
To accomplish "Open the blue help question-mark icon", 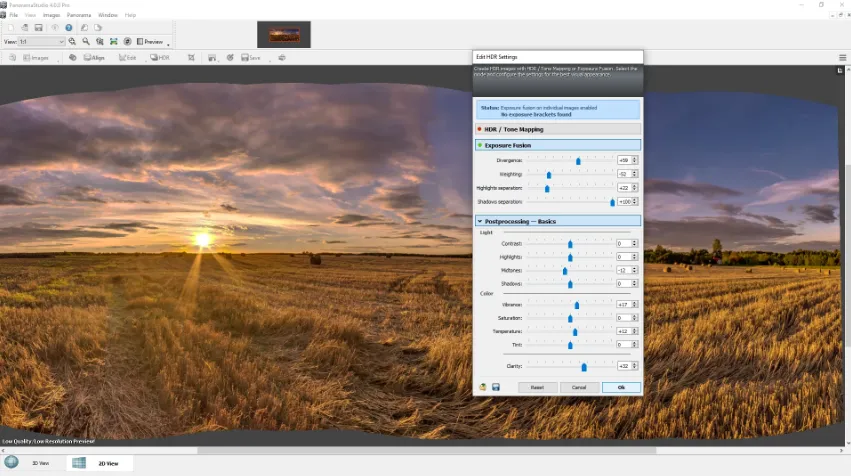I will [x=69, y=28].
